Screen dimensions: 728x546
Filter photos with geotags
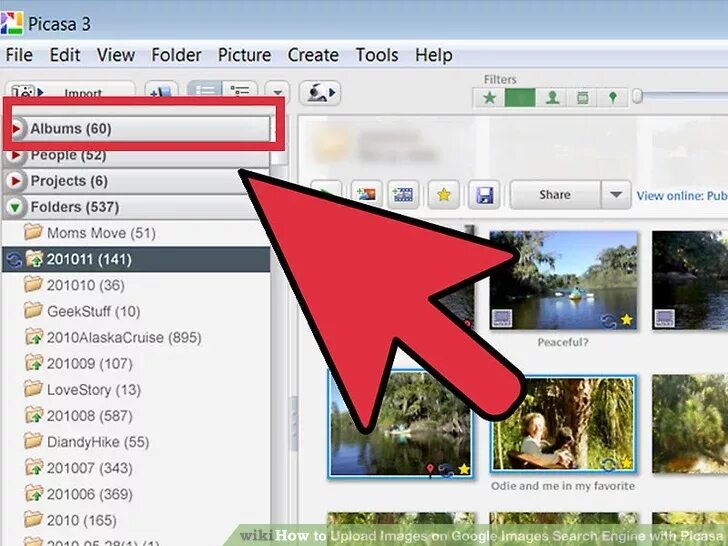click(x=612, y=98)
